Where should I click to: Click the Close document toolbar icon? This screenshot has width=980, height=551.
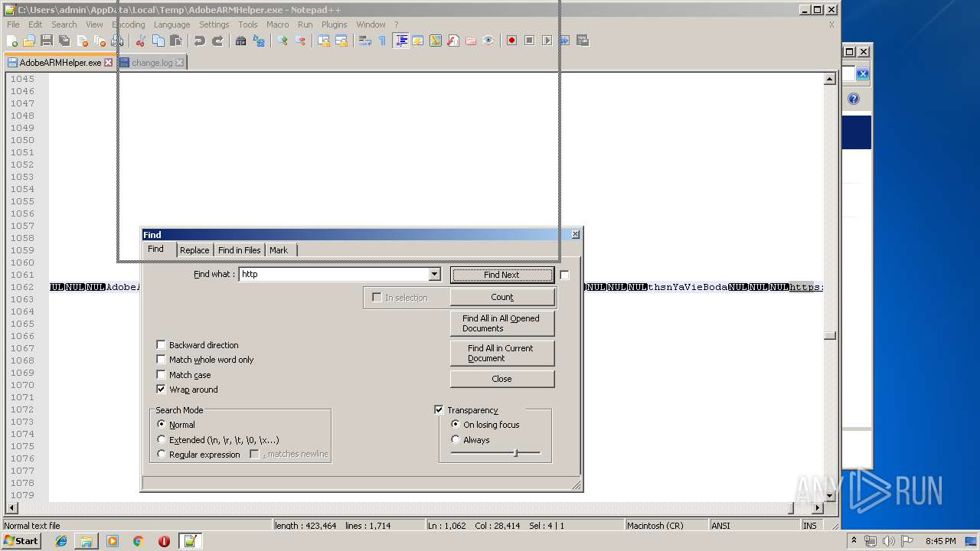(82, 41)
